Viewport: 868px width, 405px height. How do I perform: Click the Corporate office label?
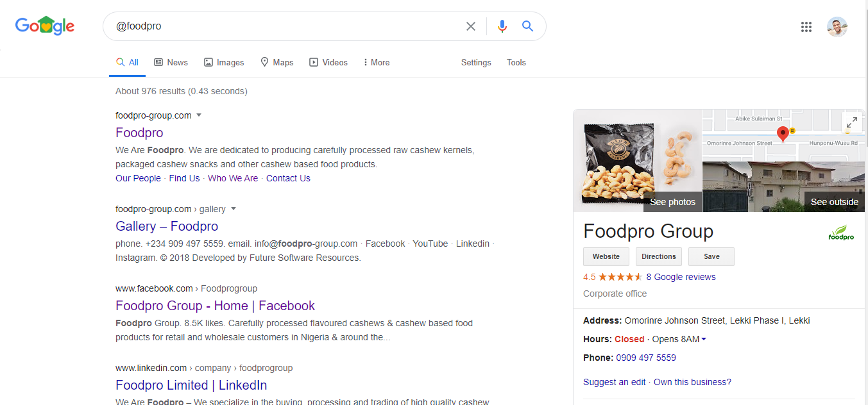615,293
